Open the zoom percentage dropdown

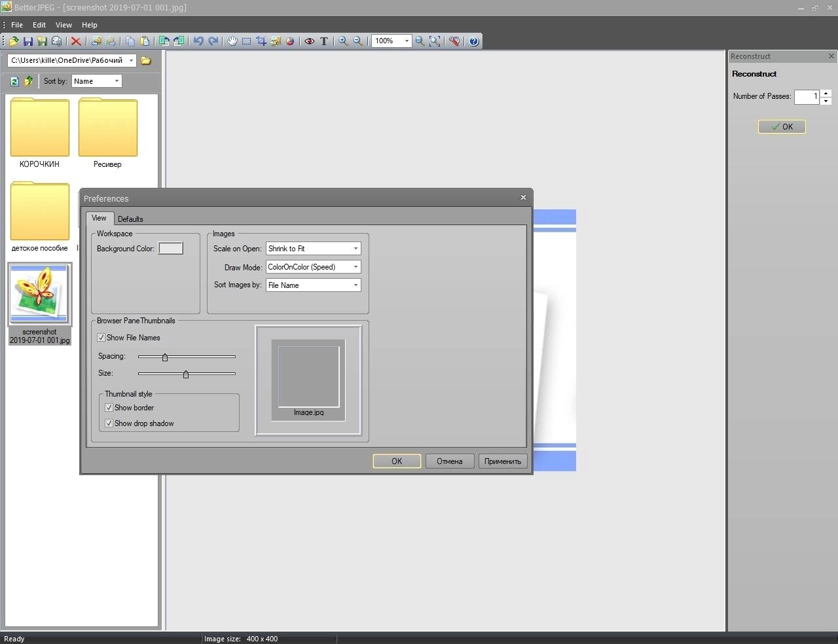[407, 41]
